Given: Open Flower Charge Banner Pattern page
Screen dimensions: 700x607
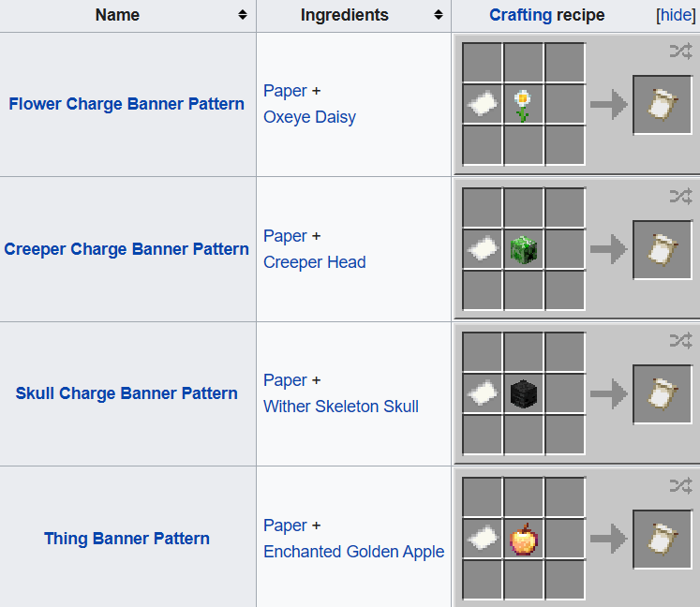Looking at the screenshot, I should pyautogui.click(x=127, y=104).
